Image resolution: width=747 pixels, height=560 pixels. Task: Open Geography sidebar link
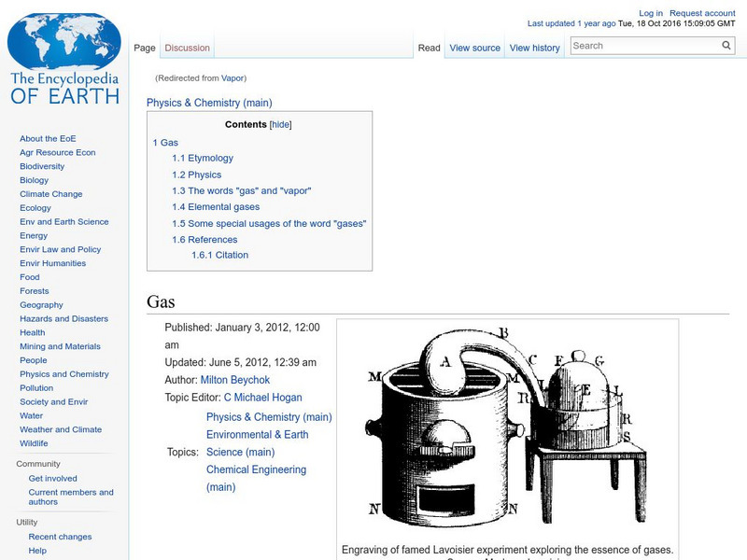click(x=41, y=305)
